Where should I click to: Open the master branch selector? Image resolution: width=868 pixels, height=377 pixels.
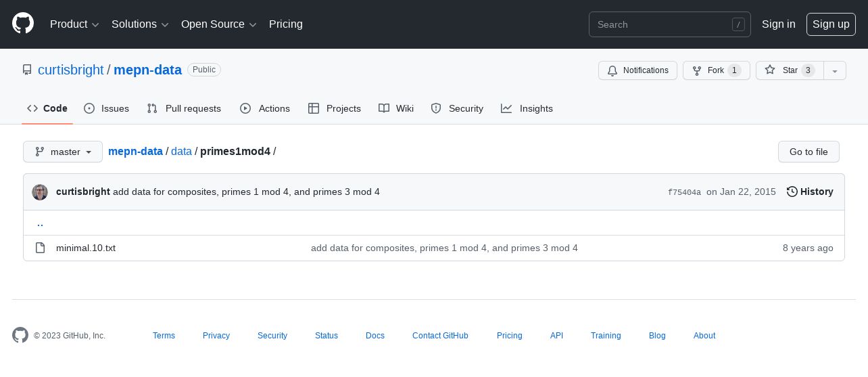point(63,152)
